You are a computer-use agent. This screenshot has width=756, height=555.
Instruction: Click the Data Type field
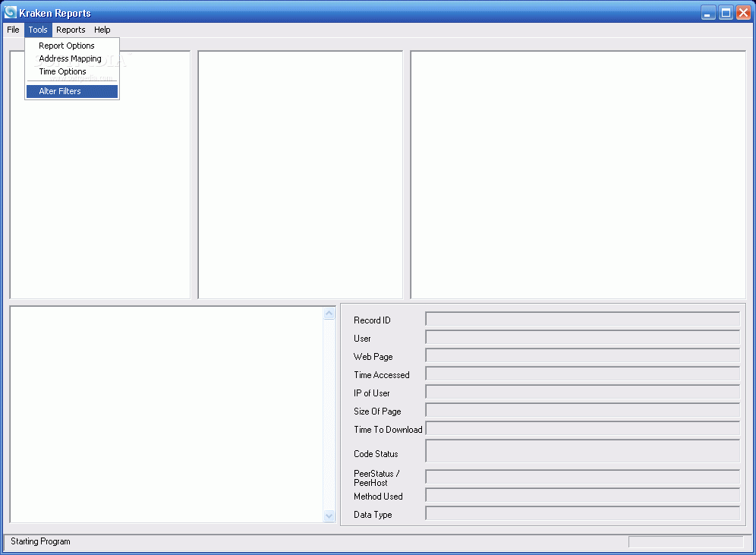tap(582, 513)
